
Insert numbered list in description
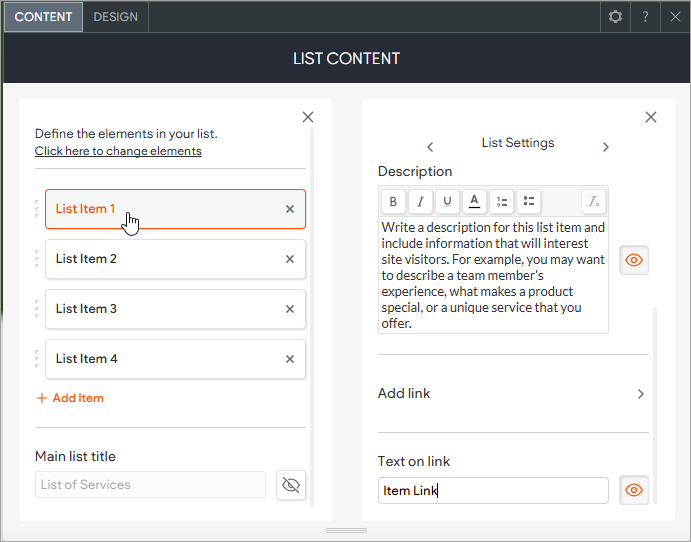click(x=502, y=202)
